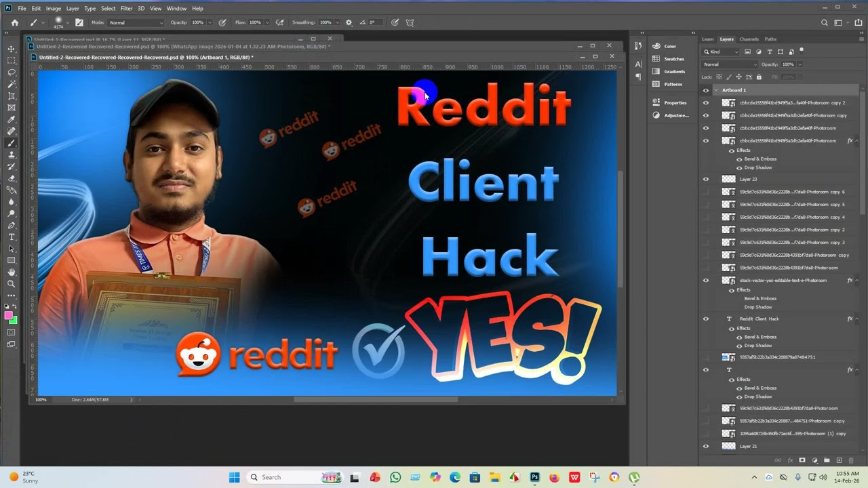This screenshot has width=868, height=488.
Task: Create new group folder icon in Layers panel
Action: click(x=827, y=460)
